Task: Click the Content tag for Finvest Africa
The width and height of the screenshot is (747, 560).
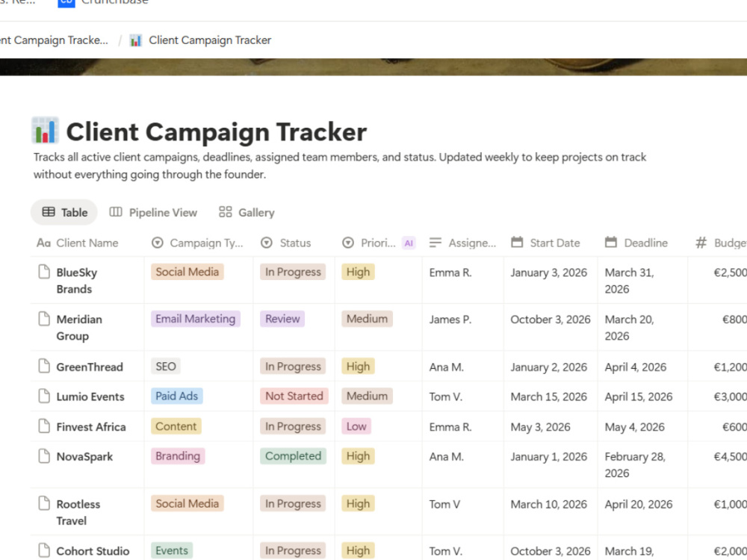Action: [176, 426]
